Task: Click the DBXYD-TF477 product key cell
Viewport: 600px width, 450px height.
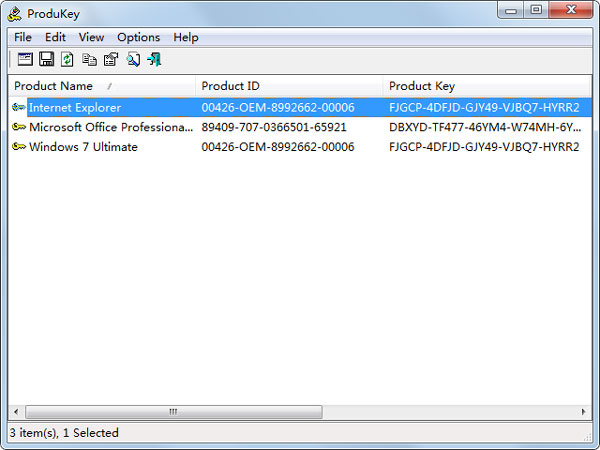Action: pos(485,127)
